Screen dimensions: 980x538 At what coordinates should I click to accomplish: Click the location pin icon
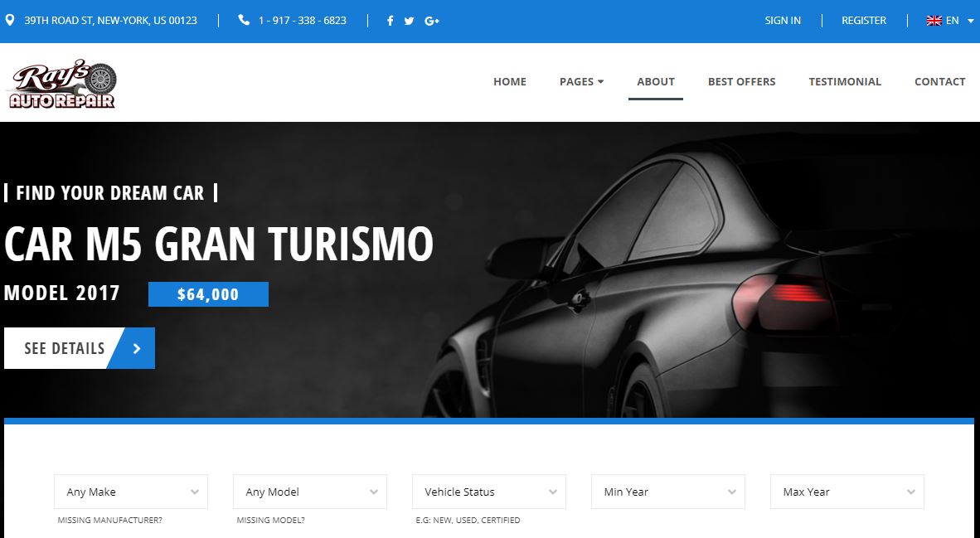[x=10, y=20]
